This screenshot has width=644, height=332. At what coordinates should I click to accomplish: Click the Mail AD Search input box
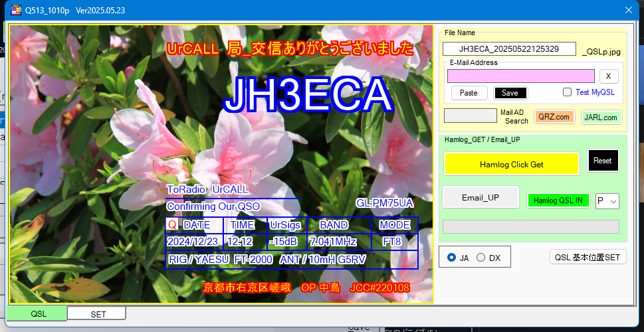coord(471,116)
